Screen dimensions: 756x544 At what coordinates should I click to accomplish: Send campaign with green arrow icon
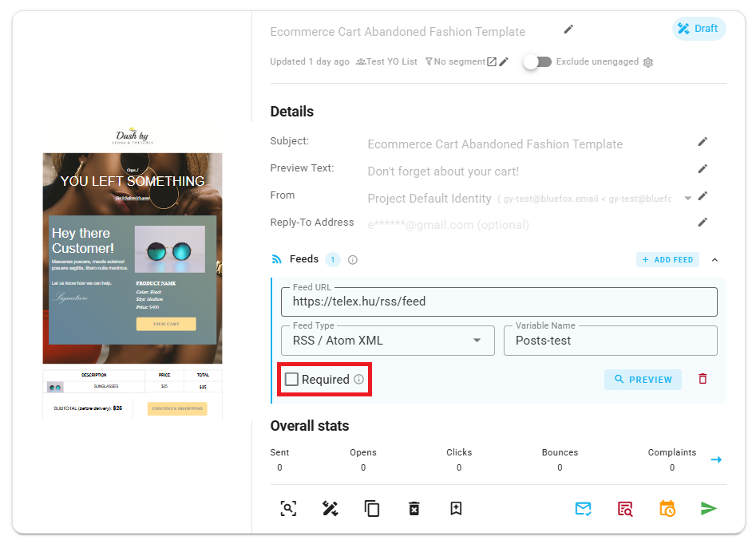708,508
